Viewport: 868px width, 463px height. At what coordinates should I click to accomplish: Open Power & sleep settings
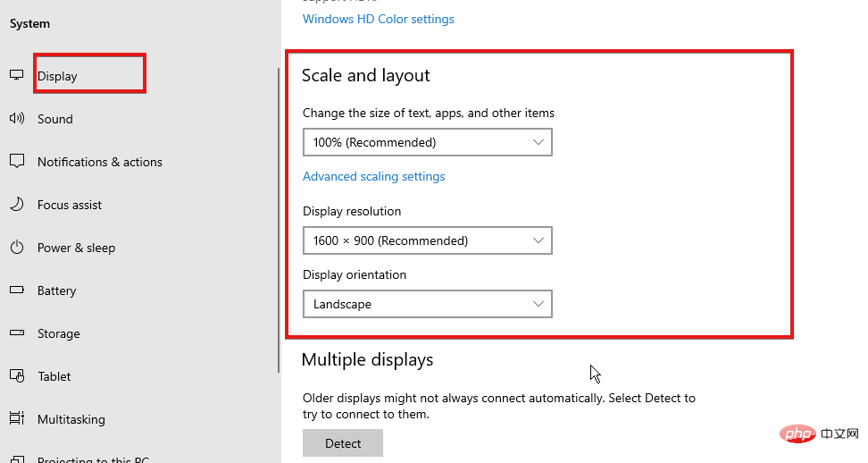pyautogui.click(x=76, y=248)
